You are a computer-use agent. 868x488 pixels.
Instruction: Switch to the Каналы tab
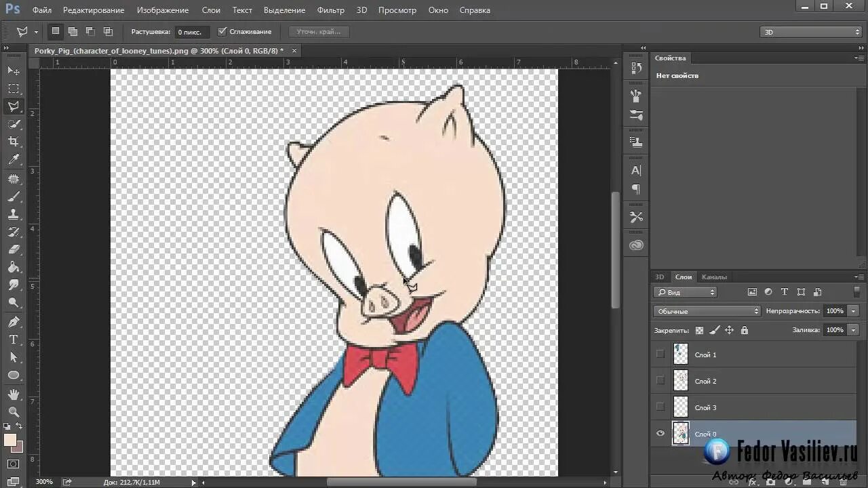click(x=714, y=277)
